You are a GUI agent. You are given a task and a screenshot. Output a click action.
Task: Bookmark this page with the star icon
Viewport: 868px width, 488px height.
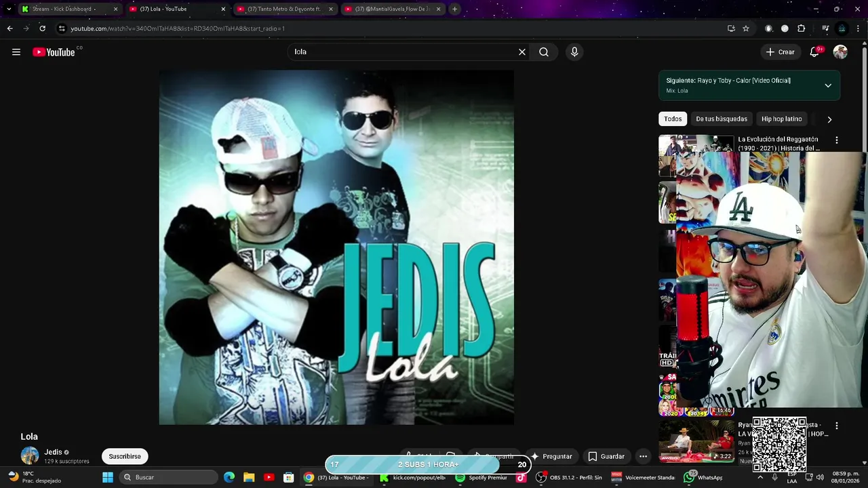pyautogui.click(x=746, y=28)
